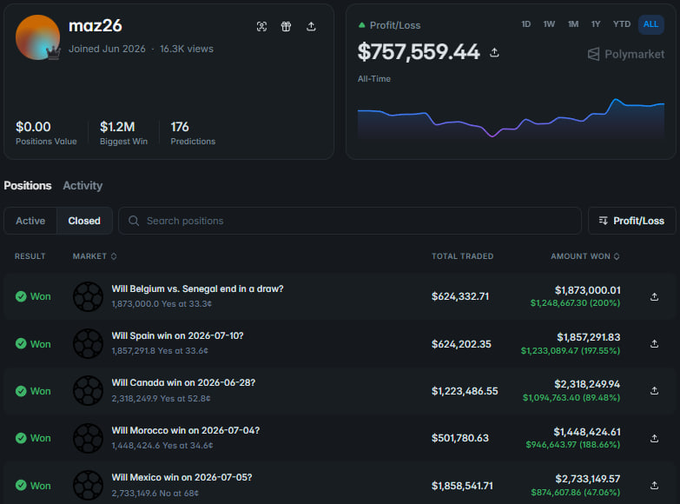Click the $1,873,000.01 amount won

[588, 290]
